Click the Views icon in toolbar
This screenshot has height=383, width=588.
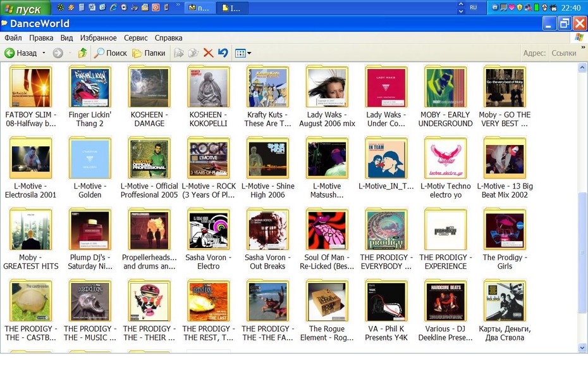(x=240, y=53)
